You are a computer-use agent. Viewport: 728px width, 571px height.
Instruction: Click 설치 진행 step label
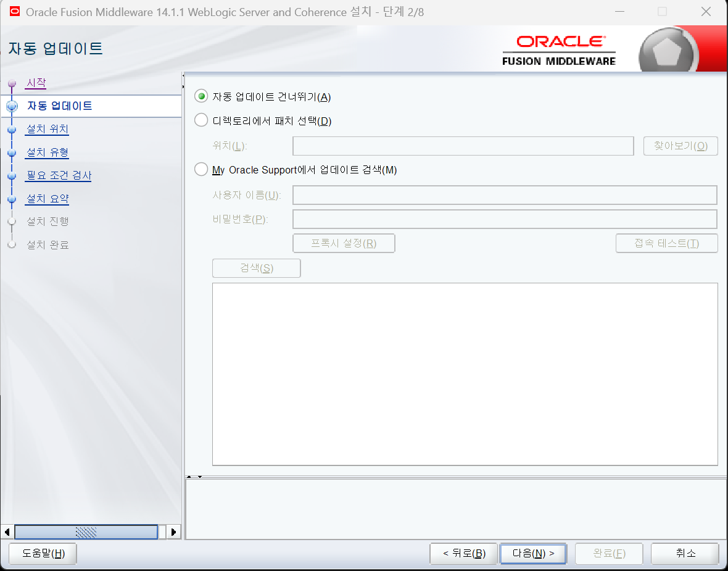coord(48,222)
